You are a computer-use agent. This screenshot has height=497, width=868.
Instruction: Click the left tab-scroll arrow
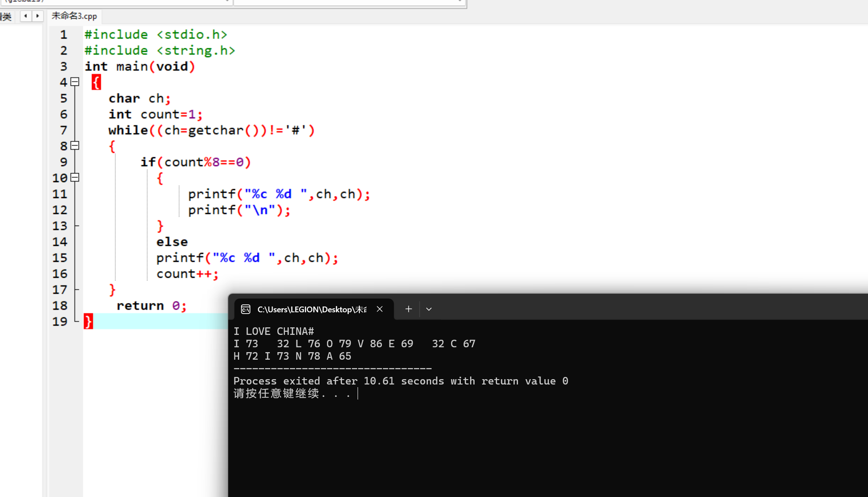(26, 16)
